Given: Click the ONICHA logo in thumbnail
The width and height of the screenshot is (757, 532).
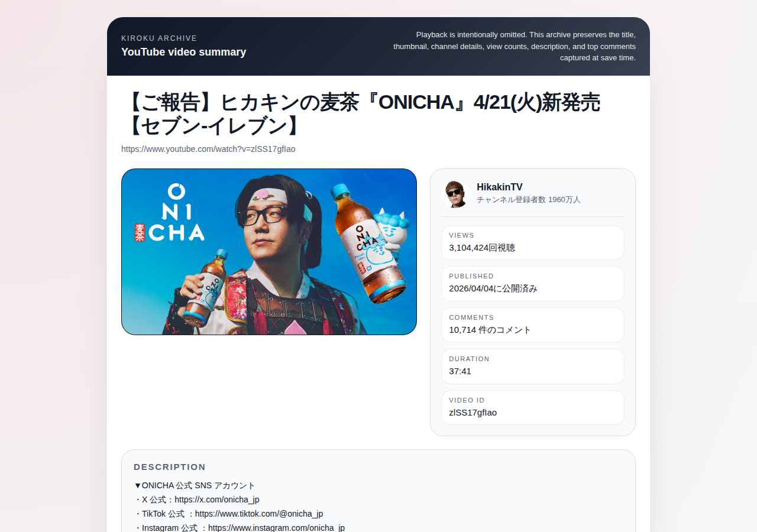Looking at the screenshot, I should [170, 213].
